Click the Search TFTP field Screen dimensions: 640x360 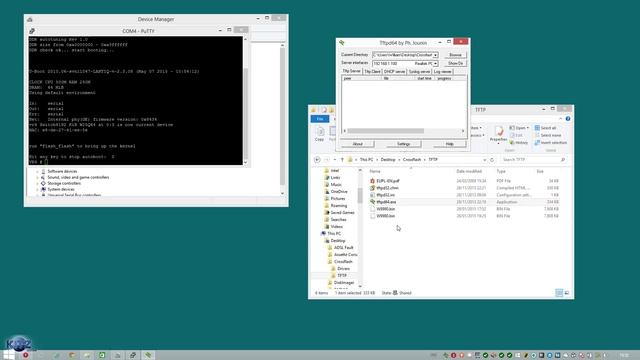pos(533,160)
